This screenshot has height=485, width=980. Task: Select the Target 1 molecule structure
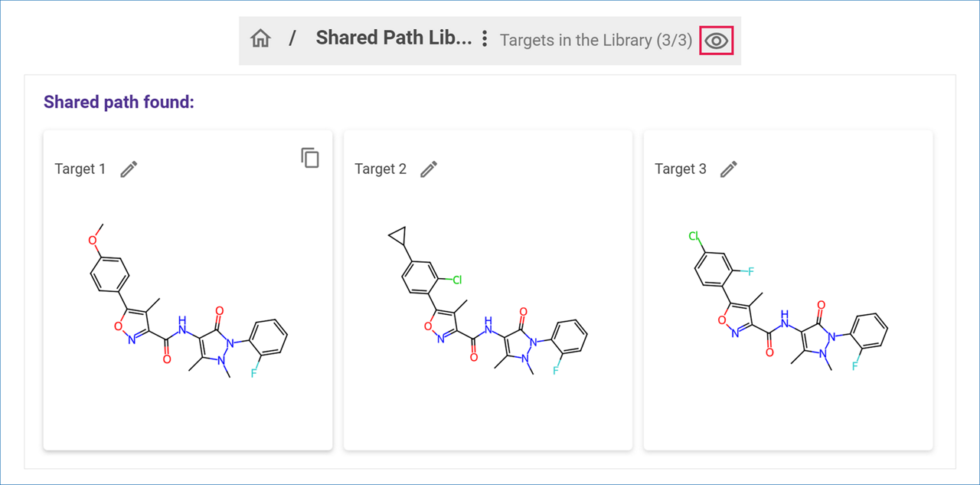[x=188, y=306]
